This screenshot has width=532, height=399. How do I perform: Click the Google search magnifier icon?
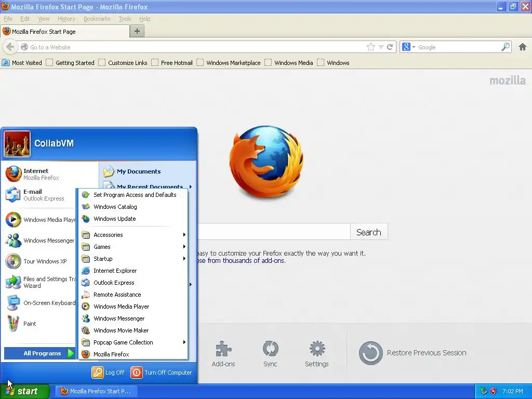coord(506,47)
